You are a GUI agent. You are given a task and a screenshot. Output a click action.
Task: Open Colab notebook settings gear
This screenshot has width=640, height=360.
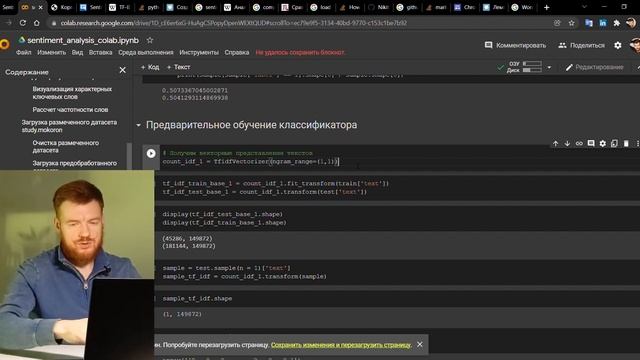[618, 45]
